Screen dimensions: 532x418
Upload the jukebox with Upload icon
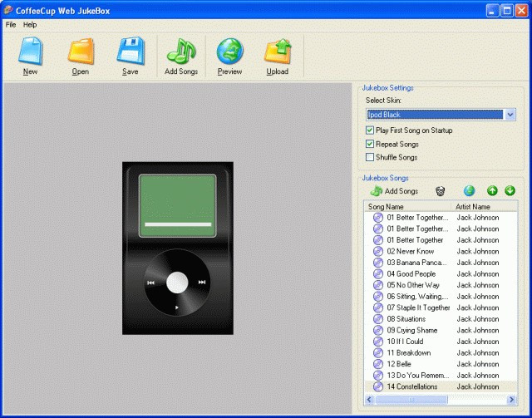tap(278, 51)
